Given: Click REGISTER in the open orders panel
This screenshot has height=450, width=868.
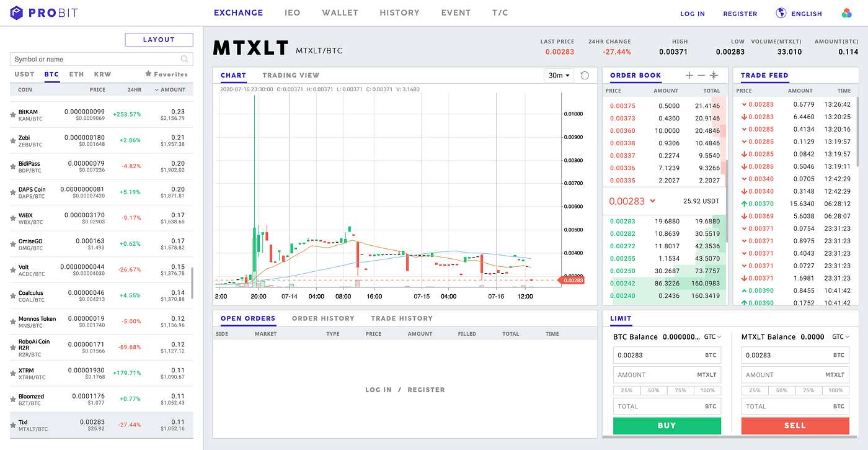Looking at the screenshot, I should coord(426,390).
